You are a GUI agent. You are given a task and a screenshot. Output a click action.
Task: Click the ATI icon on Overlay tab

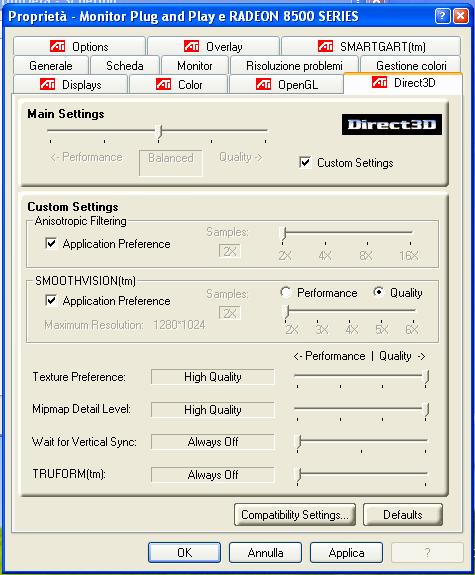pos(191,46)
